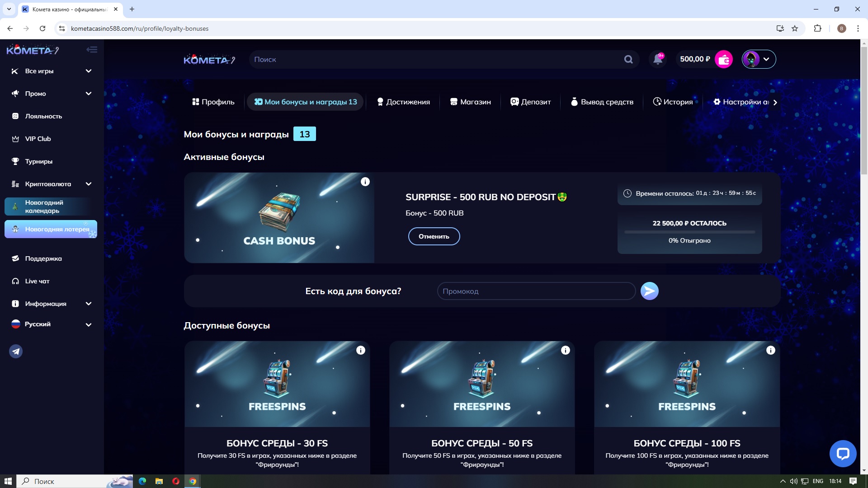Click the pink wallet deposit icon
868x488 pixels.
click(x=724, y=59)
